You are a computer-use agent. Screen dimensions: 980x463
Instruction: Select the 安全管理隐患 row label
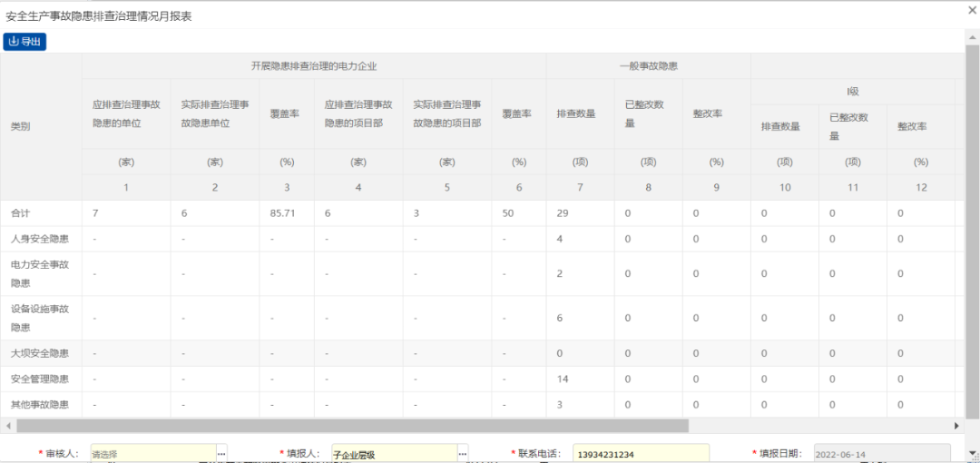coord(41,379)
